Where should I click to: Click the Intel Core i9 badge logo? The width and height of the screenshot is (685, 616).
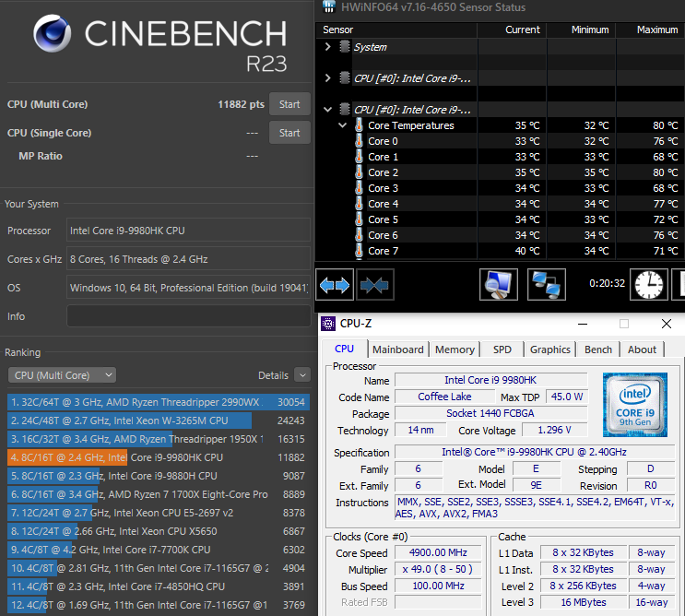point(635,405)
